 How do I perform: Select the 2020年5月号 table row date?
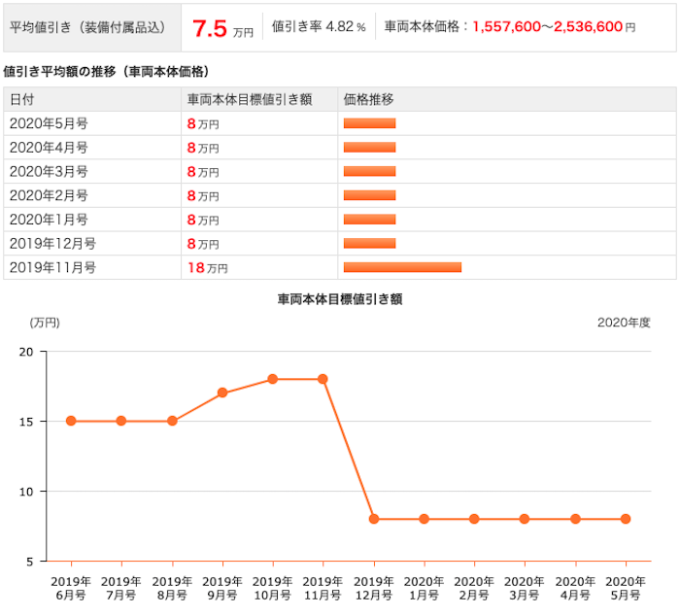[x=49, y=123]
